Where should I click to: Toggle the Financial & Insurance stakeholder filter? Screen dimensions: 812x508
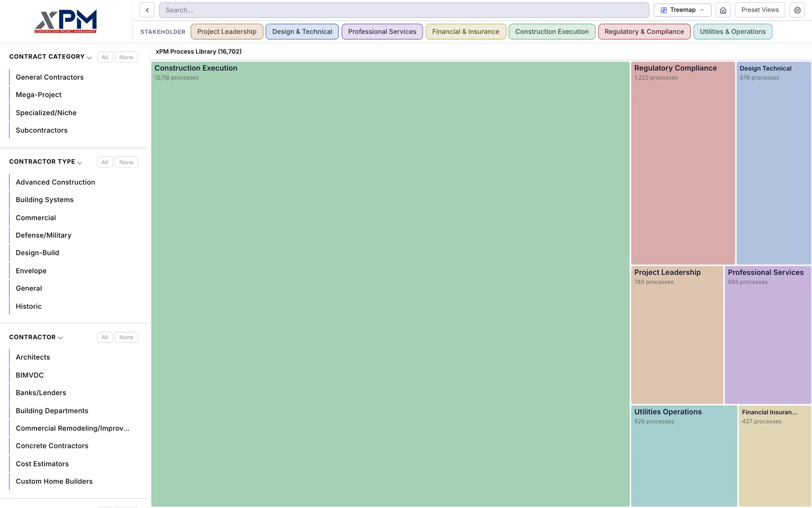[466, 31]
